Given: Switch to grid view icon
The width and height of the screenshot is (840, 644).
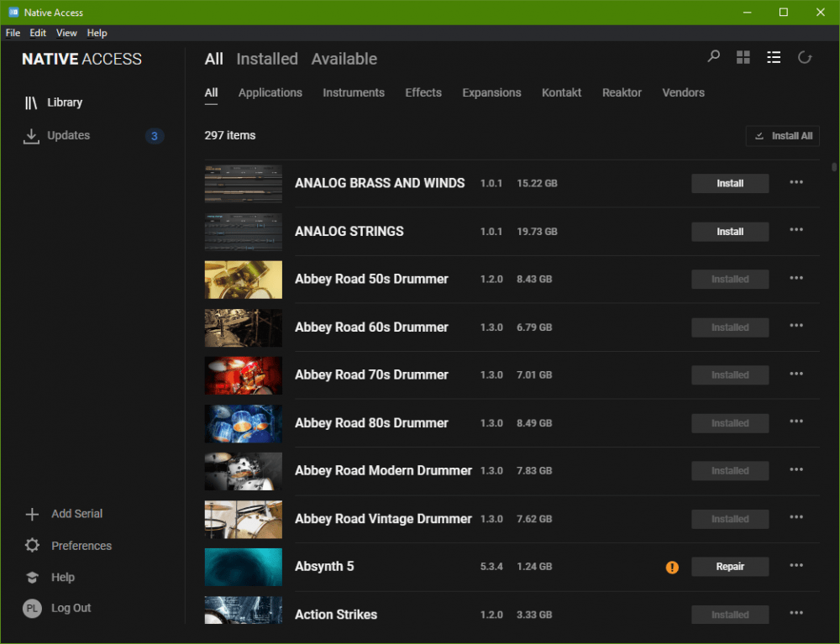Looking at the screenshot, I should pyautogui.click(x=743, y=57).
